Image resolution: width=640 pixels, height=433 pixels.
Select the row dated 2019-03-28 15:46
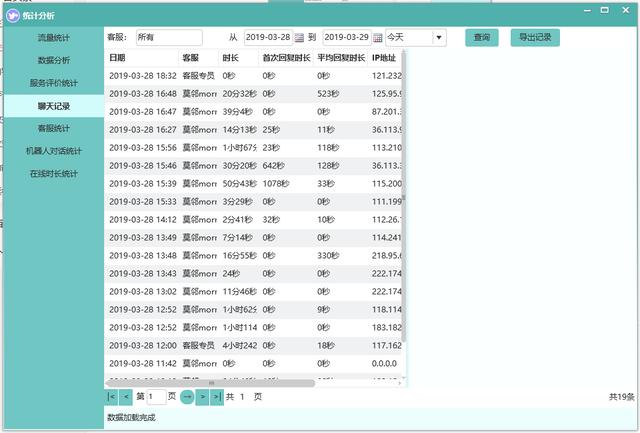click(x=253, y=166)
